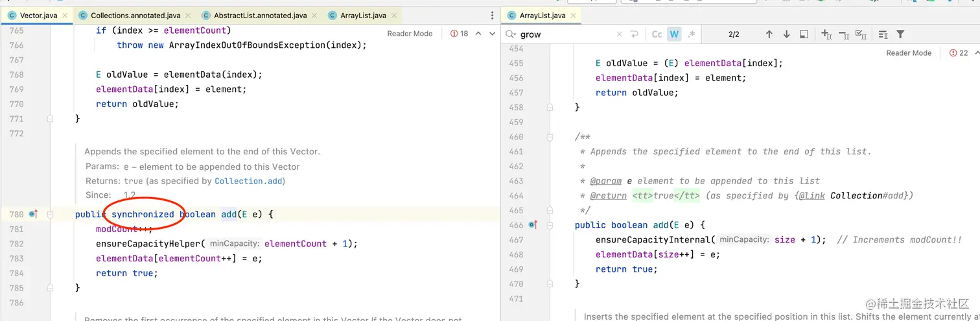
Task: Click override gutter icon at line 466
Action: 533,225
